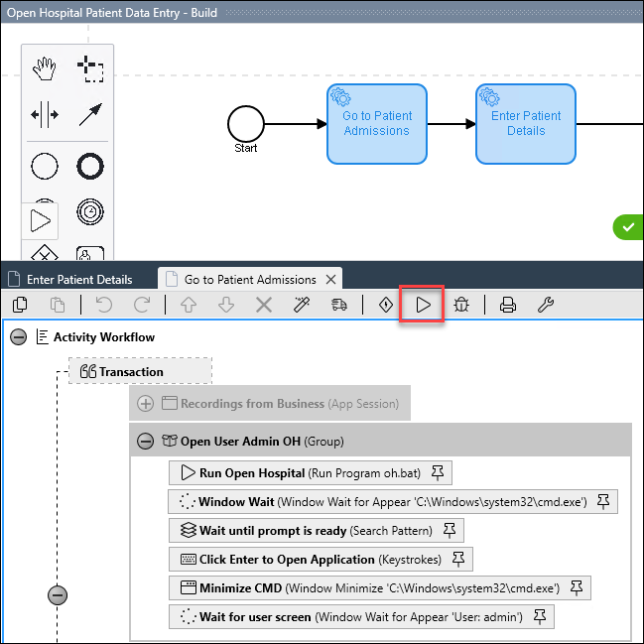Click the Print icon in toolbar
Image resolution: width=644 pixels, height=644 pixels.
click(508, 305)
